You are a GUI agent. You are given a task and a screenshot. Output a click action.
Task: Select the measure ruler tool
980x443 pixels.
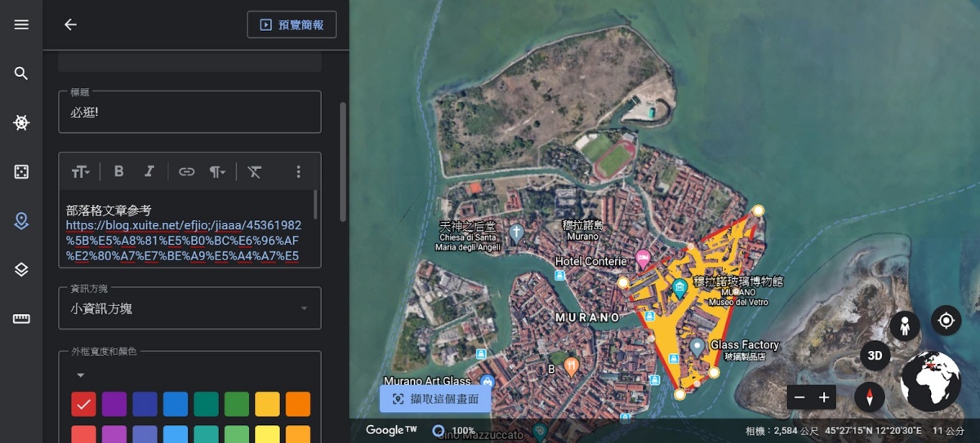tap(21, 318)
